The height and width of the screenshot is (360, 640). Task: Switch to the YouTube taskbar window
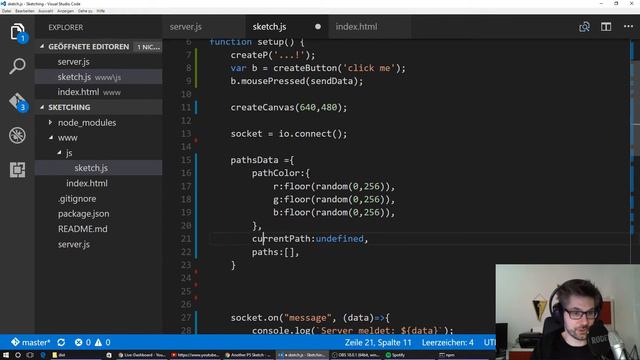pos(195,355)
